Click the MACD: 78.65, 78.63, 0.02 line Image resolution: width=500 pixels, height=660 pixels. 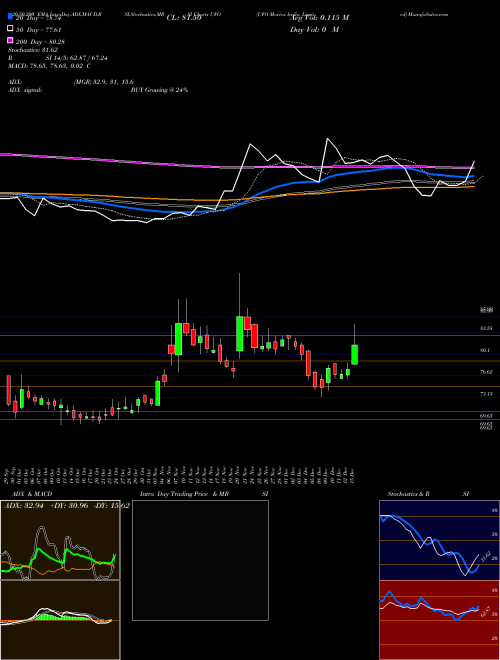pos(50,66)
